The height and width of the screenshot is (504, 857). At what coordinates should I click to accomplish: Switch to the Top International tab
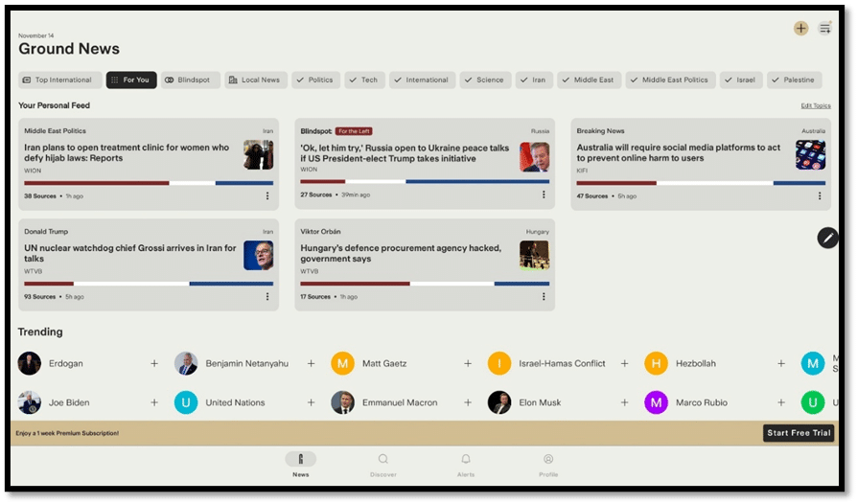(x=58, y=80)
